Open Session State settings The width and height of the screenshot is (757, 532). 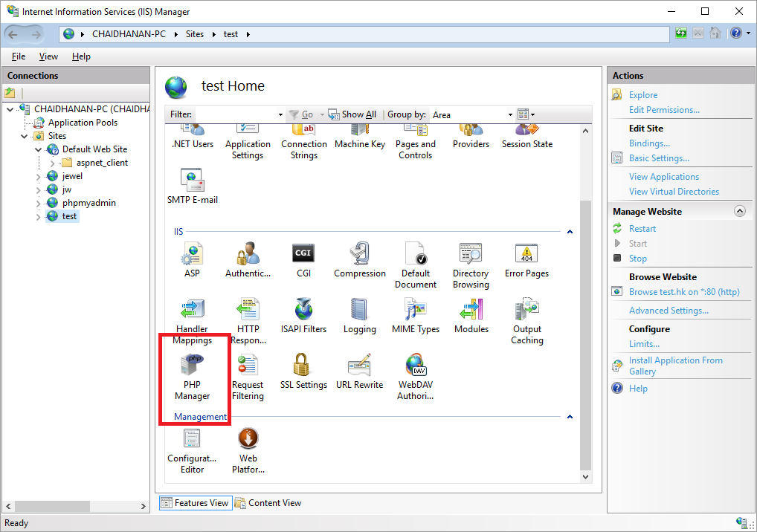[x=526, y=137]
